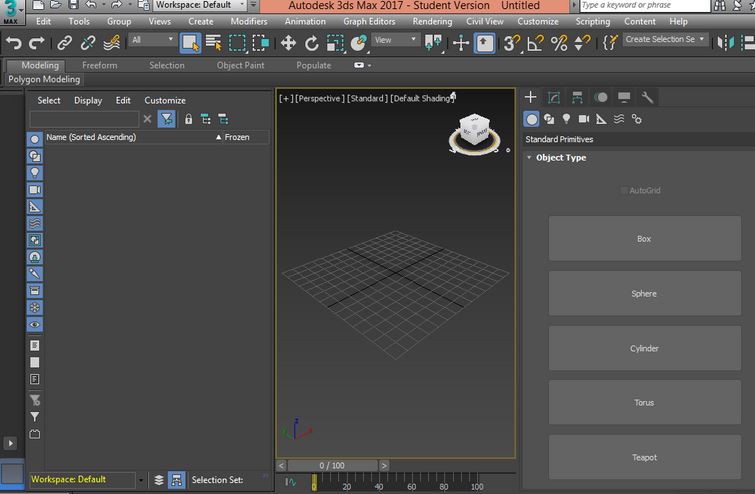Viewport: 755px width, 494px height.
Task: Click the Mirror tool icon
Action: point(726,43)
